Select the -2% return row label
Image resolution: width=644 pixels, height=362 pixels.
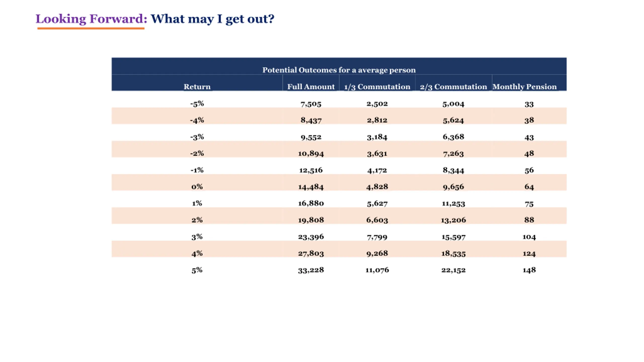197,153
